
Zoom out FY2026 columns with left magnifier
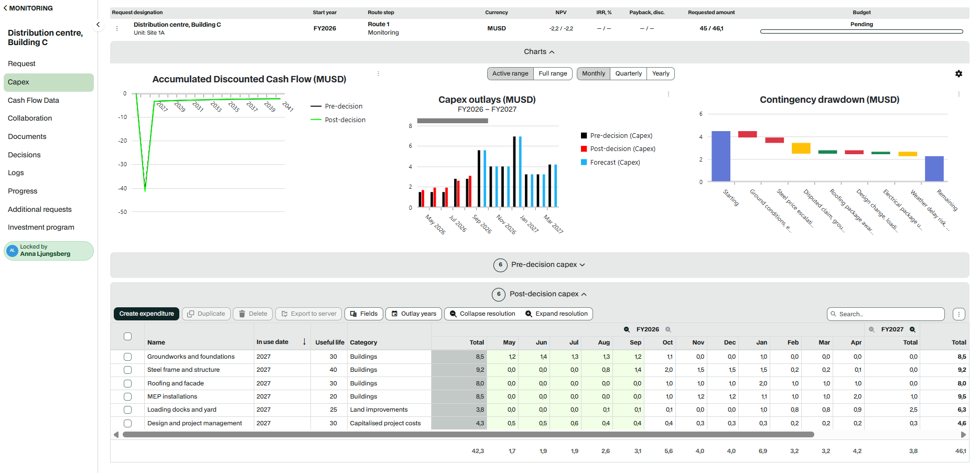pos(627,329)
